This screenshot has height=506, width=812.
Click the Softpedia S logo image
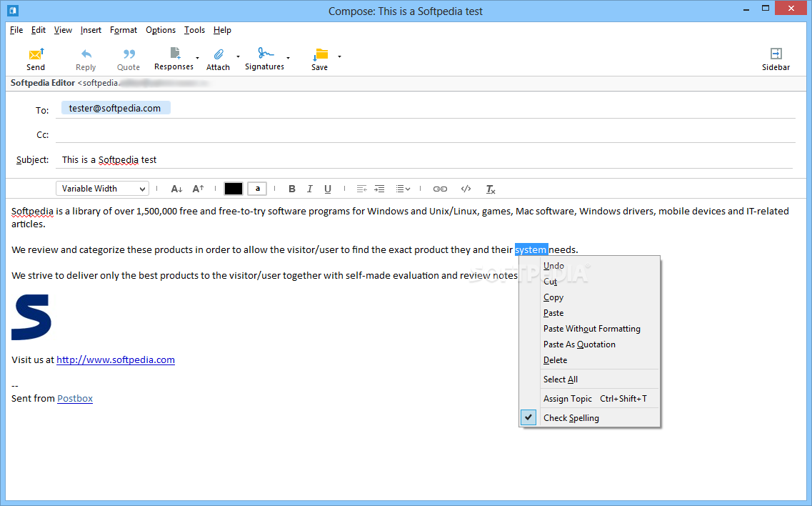[31, 317]
